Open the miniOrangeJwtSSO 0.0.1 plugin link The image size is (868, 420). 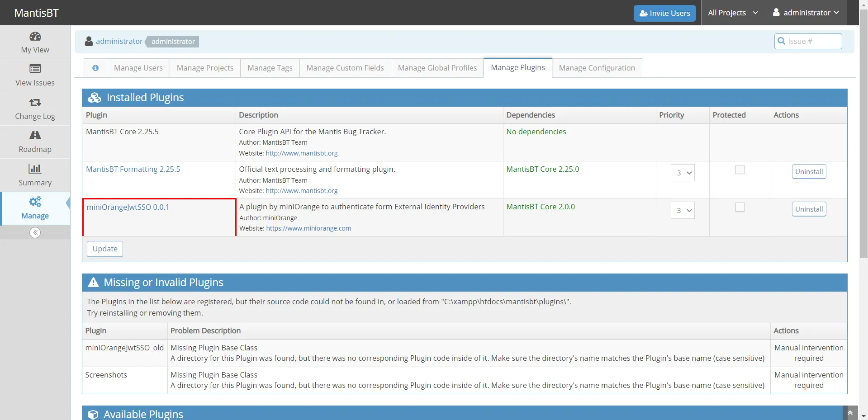pyautogui.click(x=128, y=207)
